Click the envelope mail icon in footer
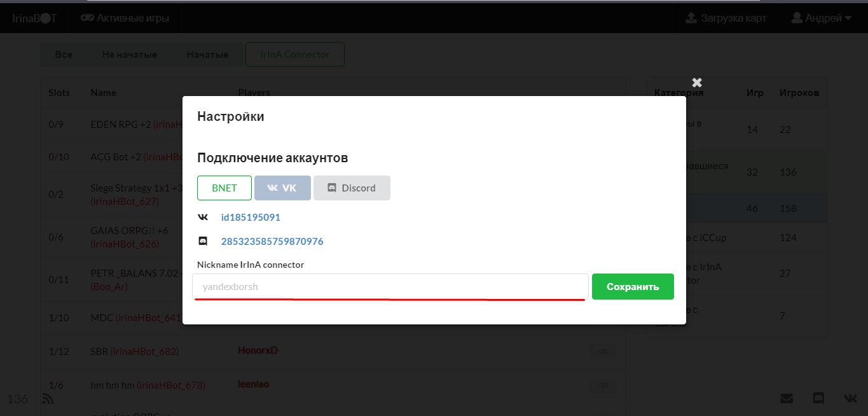 787,398
